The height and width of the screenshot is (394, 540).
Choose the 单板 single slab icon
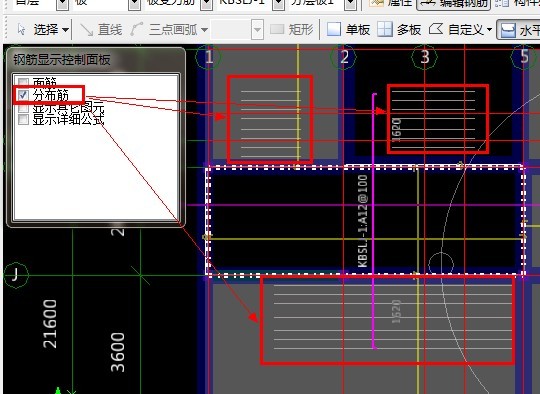click(x=333, y=30)
